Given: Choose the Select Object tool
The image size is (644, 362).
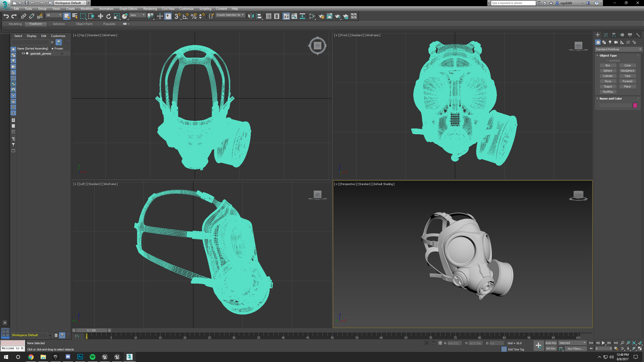Looking at the screenshot, I should pyautogui.click(x=67, y=16).
